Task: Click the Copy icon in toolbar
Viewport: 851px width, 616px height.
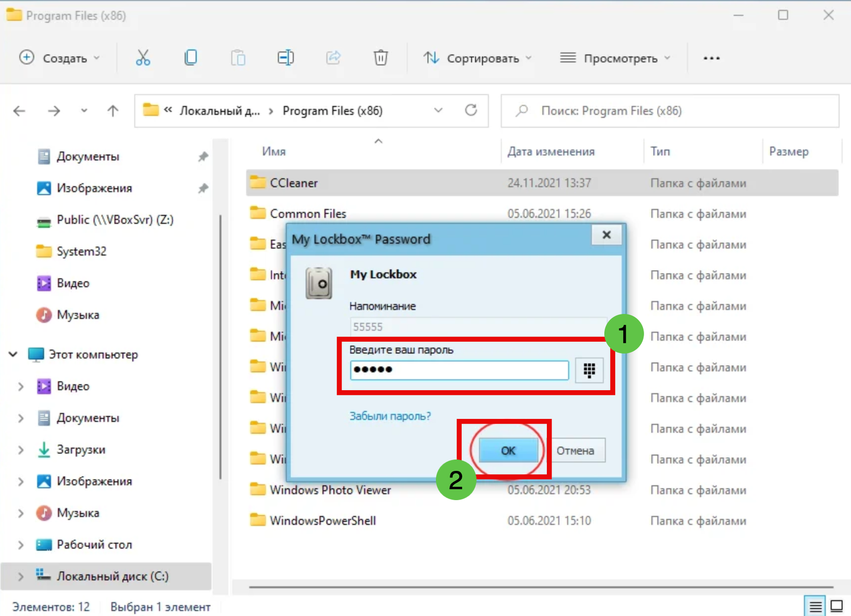Action: pyautogui.click(x=190, y=57)
